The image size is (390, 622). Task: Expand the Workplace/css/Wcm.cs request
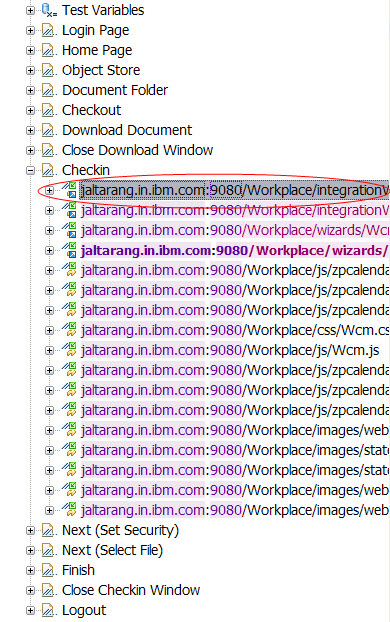49,330
